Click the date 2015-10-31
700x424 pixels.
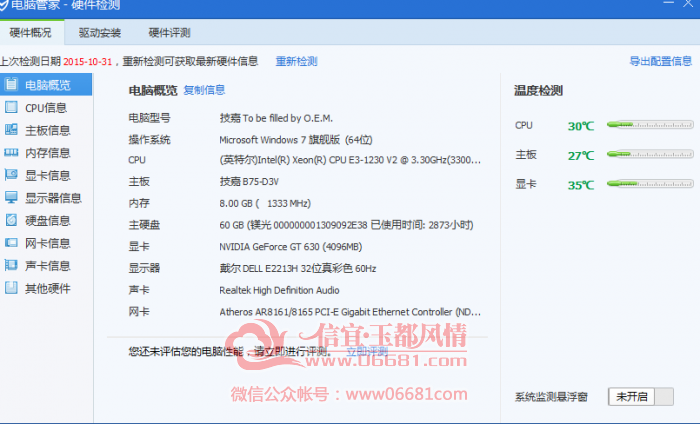pyautogui.click(x=88, y=62)
